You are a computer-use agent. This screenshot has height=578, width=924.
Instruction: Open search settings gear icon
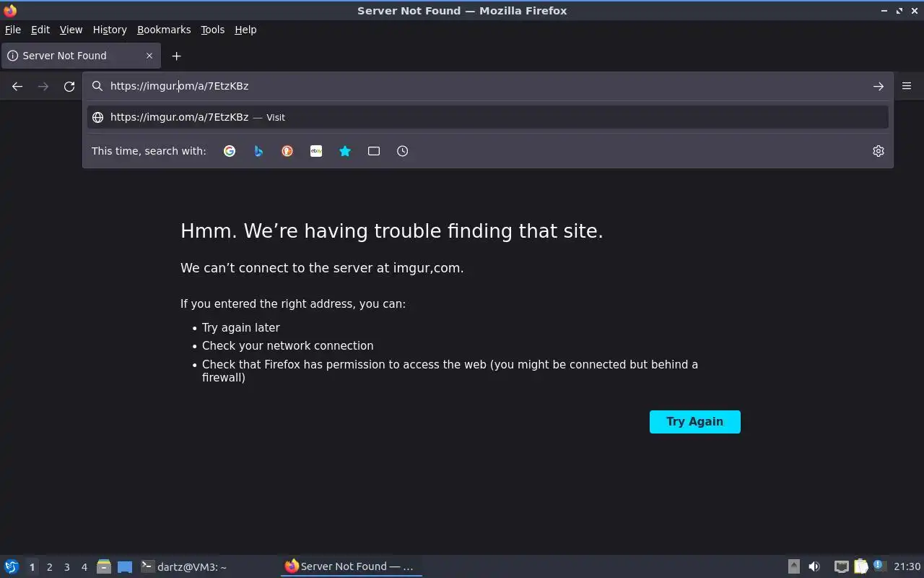[879, 151]
